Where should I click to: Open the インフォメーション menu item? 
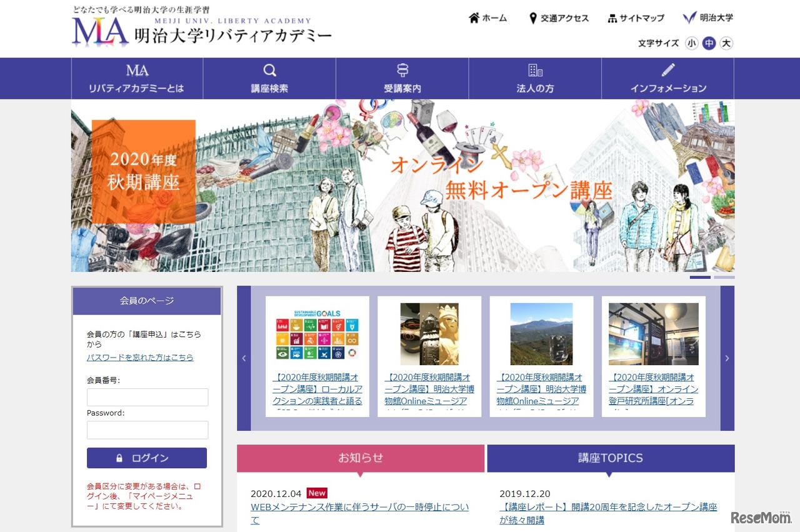tap(668, 79)
